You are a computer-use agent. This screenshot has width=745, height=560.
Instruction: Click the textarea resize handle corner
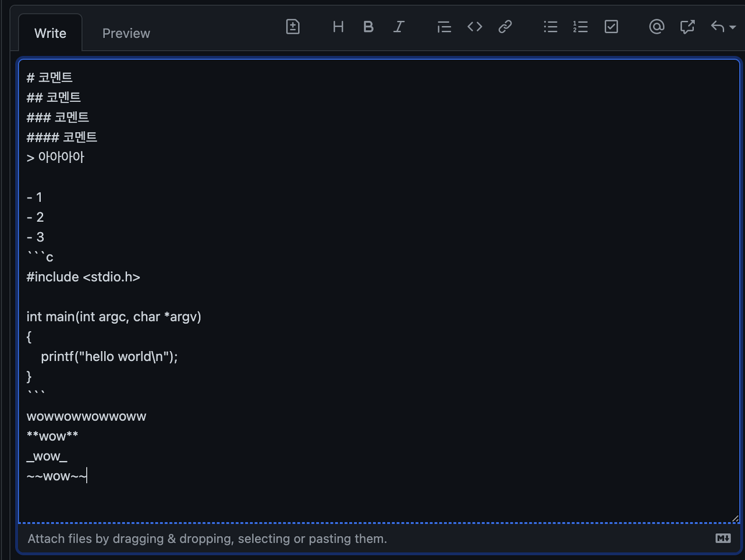pyautogui.click(x=735, y=518)
